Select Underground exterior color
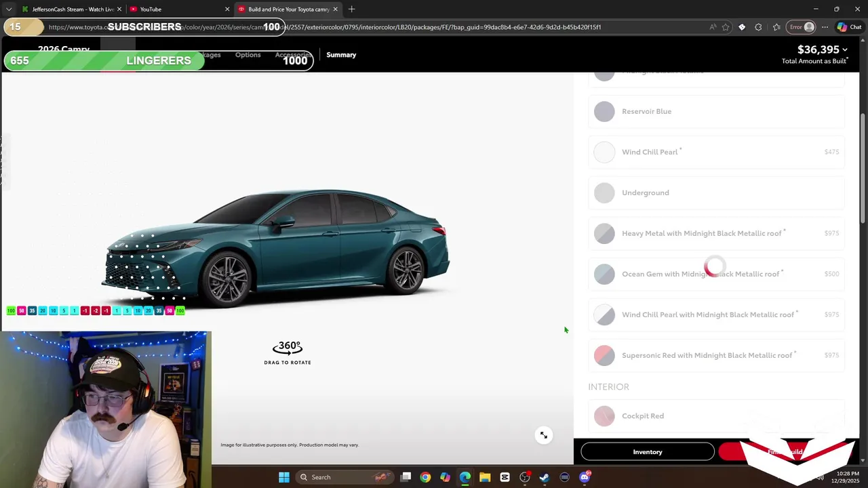Viewport: 868px width, 488px height. click(x=716, y=192)
